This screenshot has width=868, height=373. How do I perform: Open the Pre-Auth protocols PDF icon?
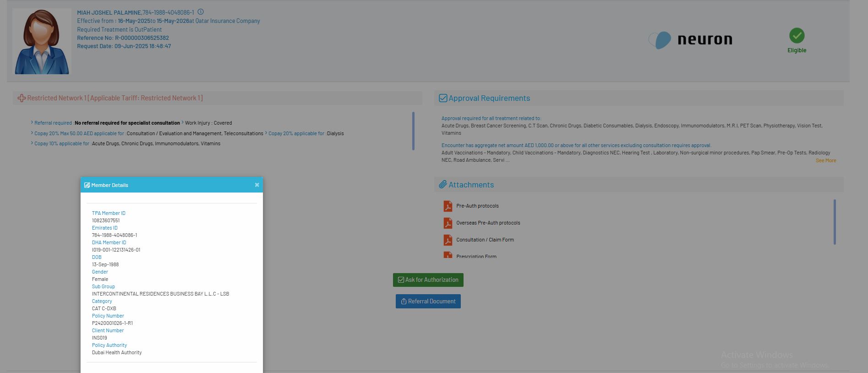tap(448, 206)
